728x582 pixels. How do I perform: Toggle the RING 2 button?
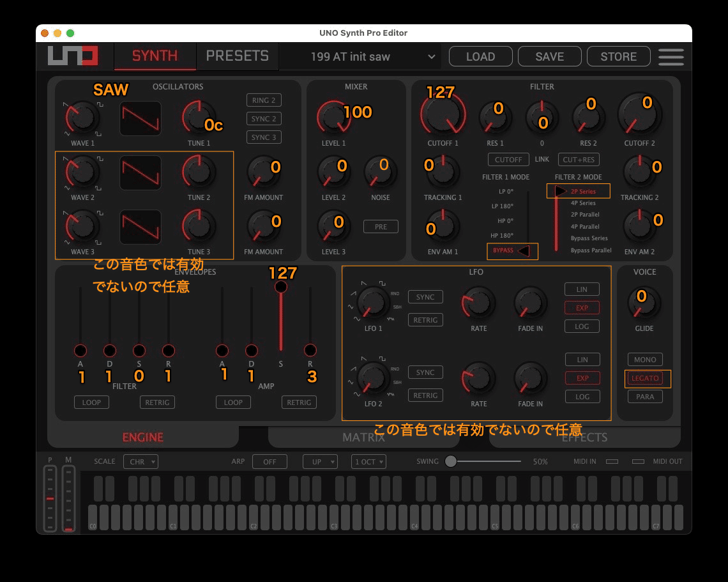264,100
